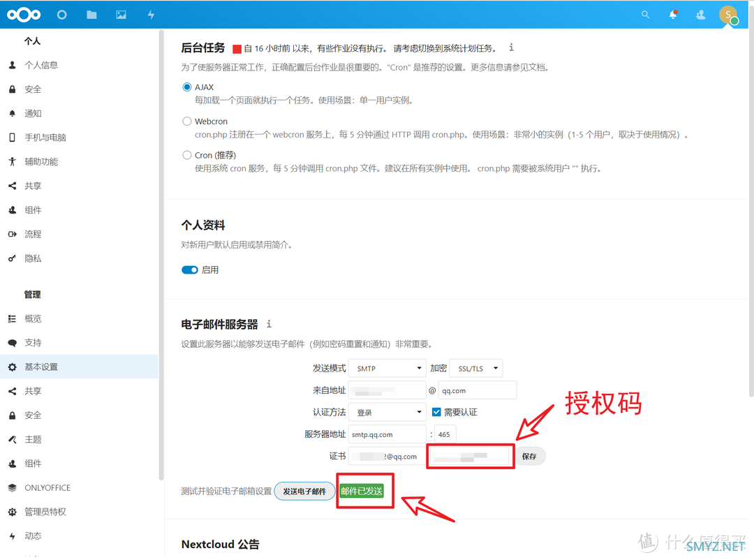Open the notifications bell icon
Image resolution: width=754 pixels, height=560 pixels.
673,15
